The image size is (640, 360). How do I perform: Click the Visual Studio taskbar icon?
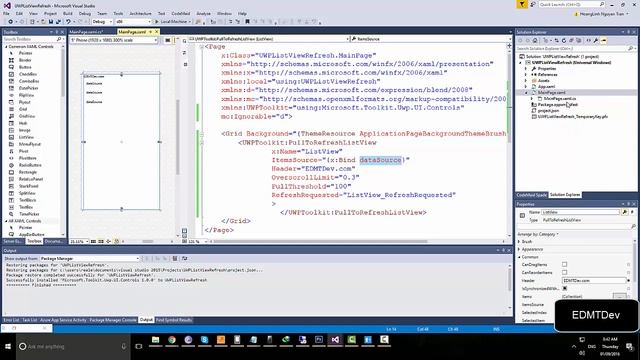335,340
